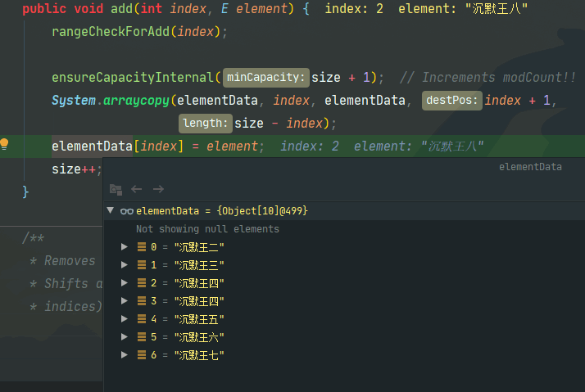Click the closing brace of add method
Screen dimensions: 585x392
pyautogui.click(x=25, y=192)
